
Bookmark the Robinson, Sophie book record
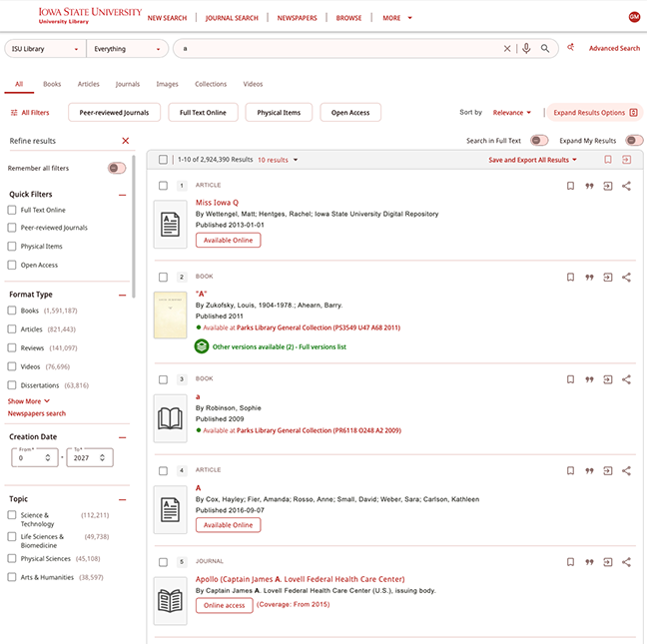tap(570, 379)
